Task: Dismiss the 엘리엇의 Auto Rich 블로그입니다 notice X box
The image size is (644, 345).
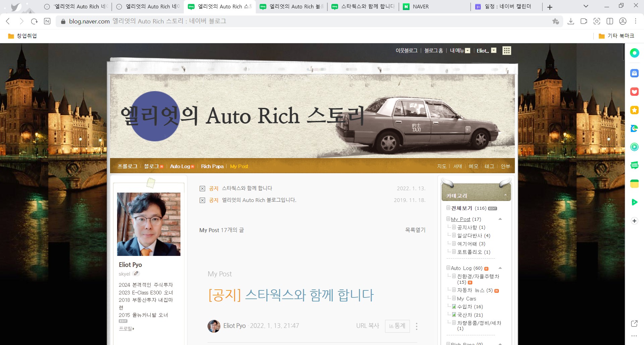Action: pyautogui.click(x=202, y=200)
